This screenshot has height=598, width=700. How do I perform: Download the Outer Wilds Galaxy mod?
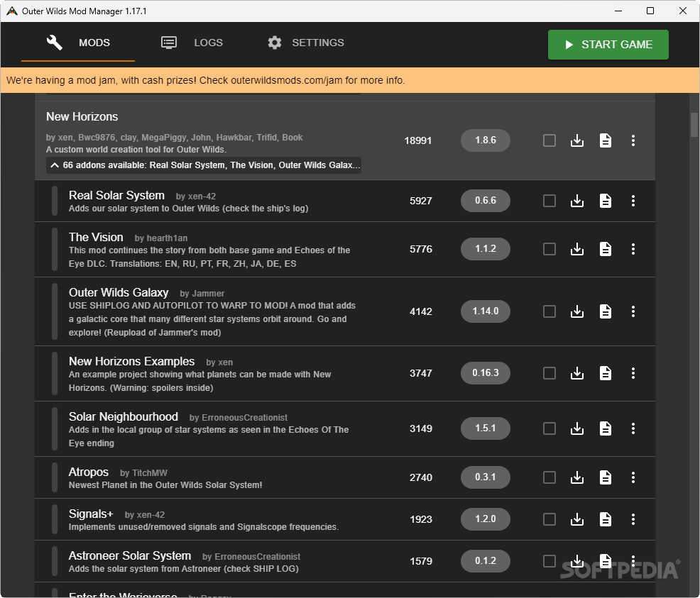(x=576, y=311)
